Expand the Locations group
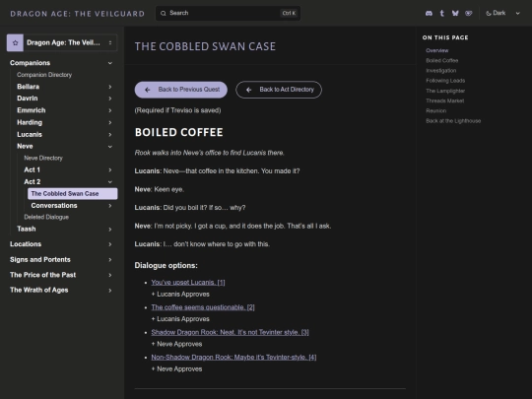 click(61, 244)
